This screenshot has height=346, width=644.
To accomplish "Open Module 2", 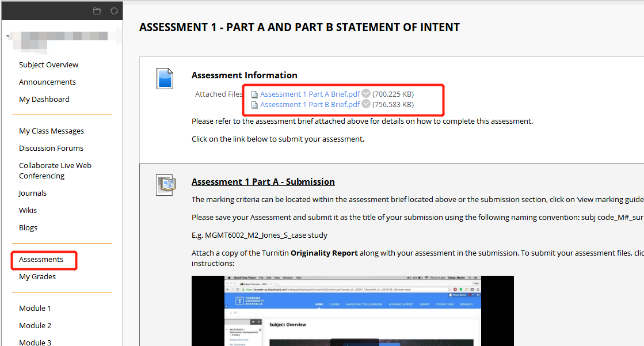I will tap(35, 325).
